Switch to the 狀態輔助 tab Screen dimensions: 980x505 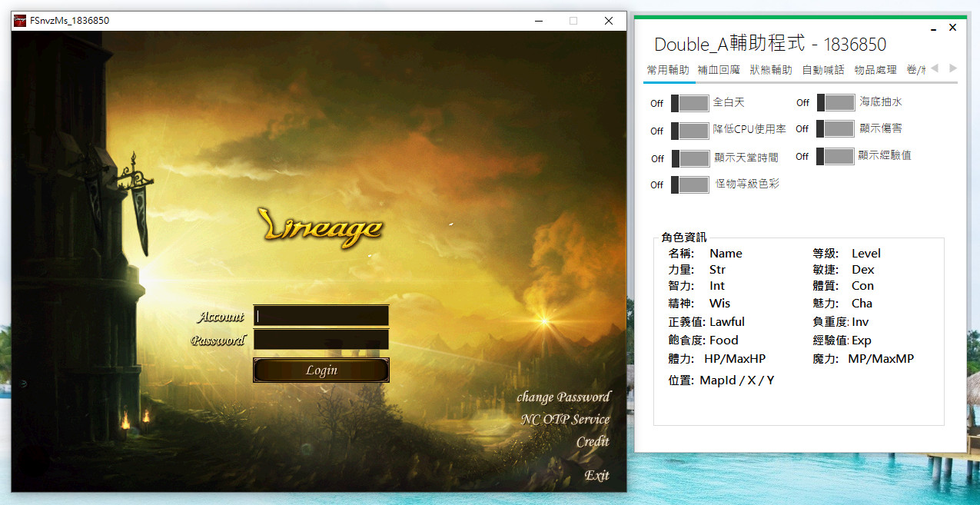click(x=771, y=70)
